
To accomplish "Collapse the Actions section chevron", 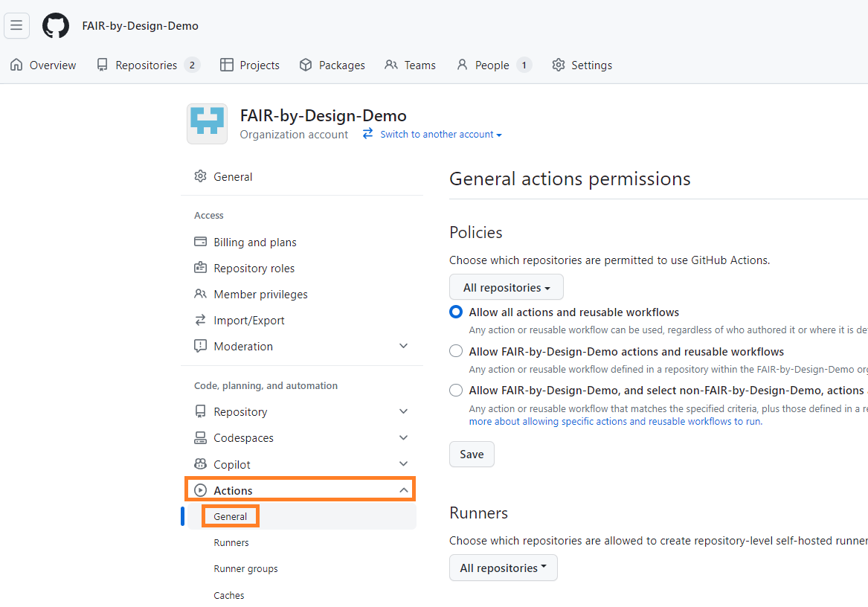I will point(403,489).
